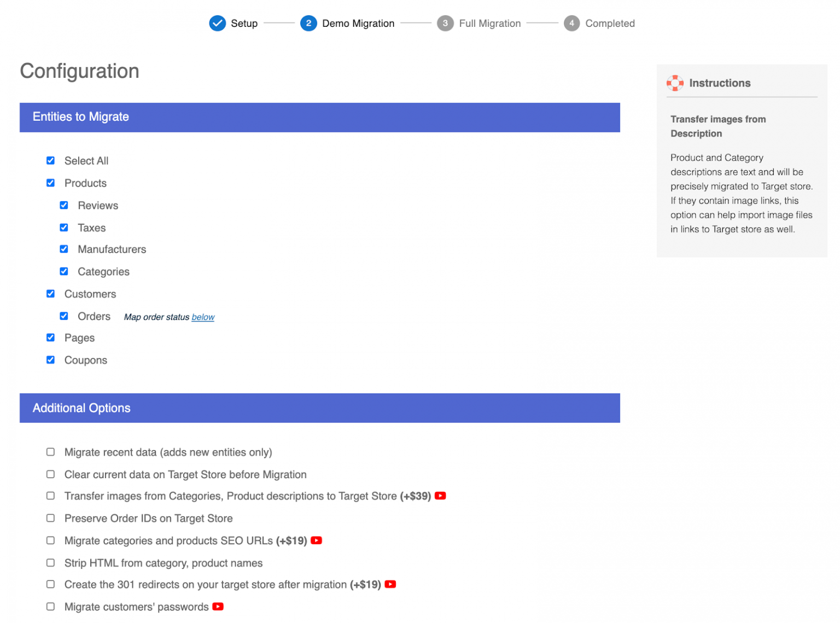Check Clear current data on Target Store
This screenshot has height=623, width=840.
[50, 474]
